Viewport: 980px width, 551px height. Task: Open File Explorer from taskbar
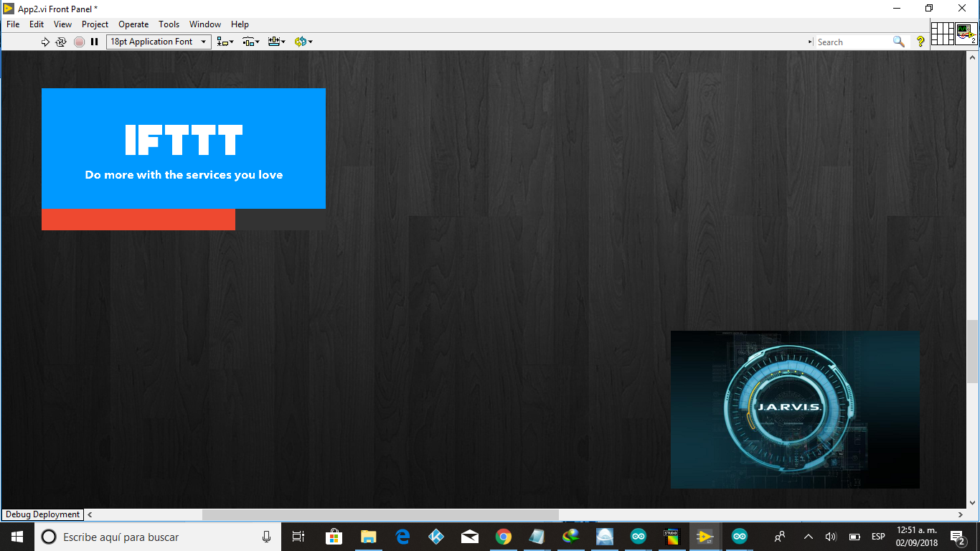click(x=368, y=537)
